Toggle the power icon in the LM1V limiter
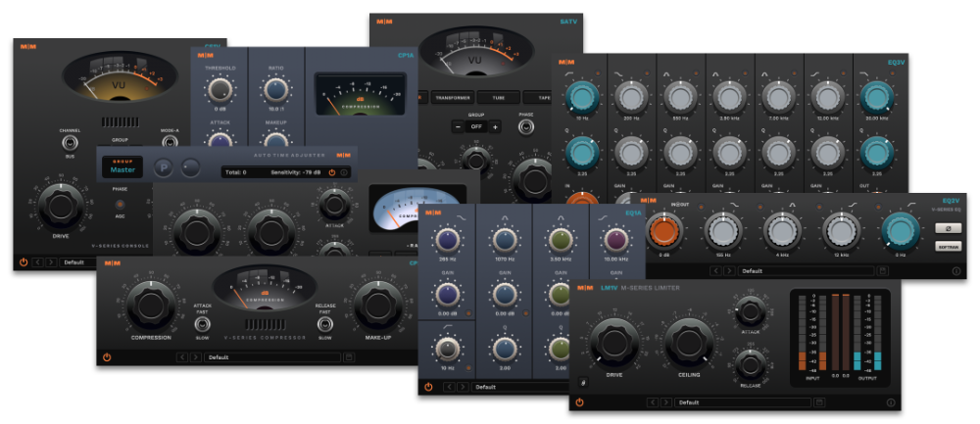Viewport: 980px width, 424px height. (579, 402)
